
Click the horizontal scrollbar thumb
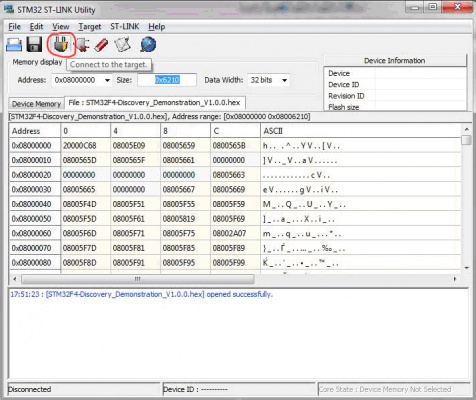[x=138, y=279]
